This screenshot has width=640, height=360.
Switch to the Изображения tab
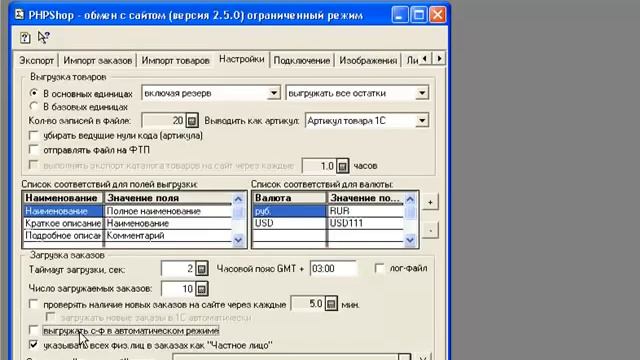point(368,60)
